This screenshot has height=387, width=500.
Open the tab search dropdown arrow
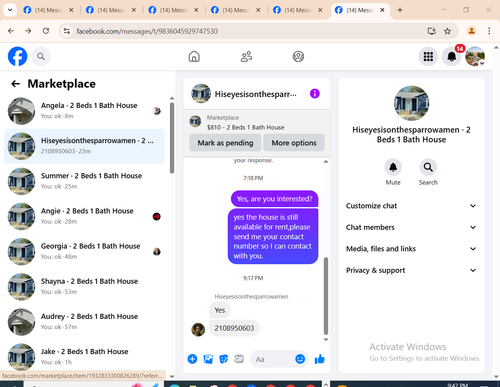click(x=10, y=10)
